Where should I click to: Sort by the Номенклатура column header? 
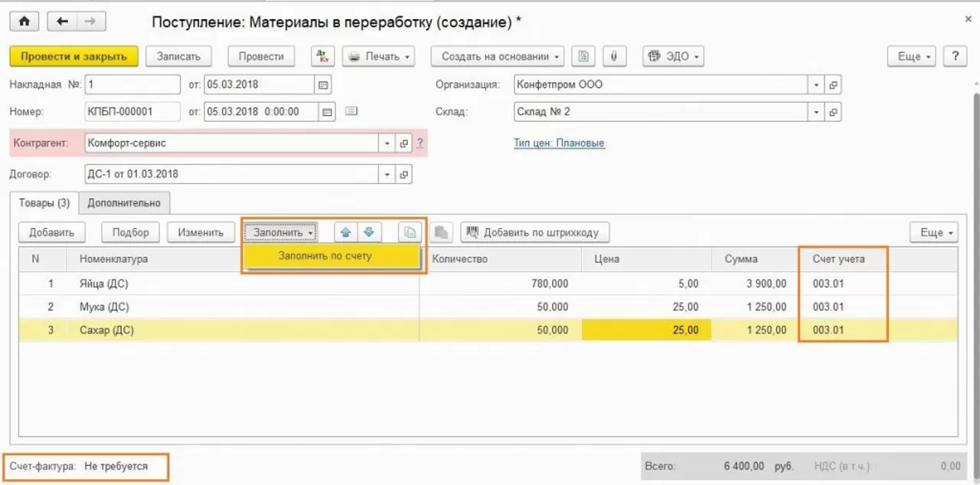[x=242, y=259]
